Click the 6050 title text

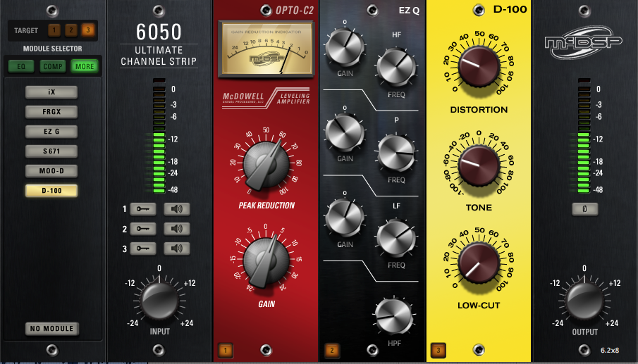coord(159,32)
